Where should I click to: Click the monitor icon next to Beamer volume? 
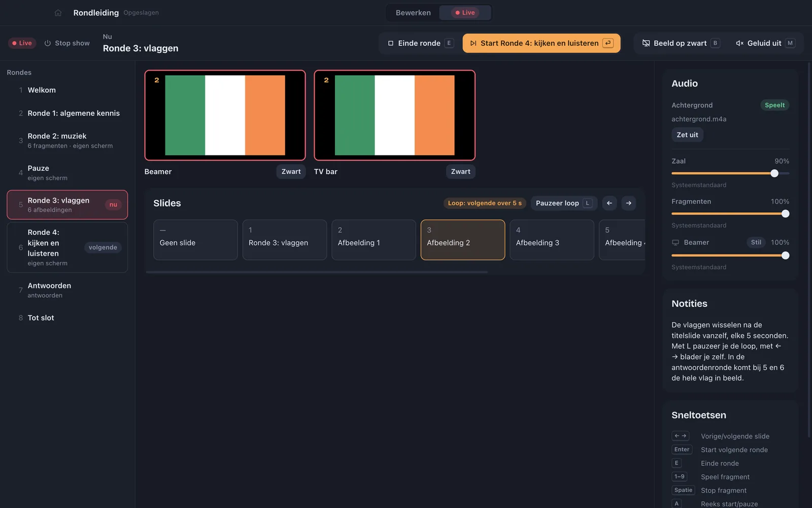pos(675,243)
